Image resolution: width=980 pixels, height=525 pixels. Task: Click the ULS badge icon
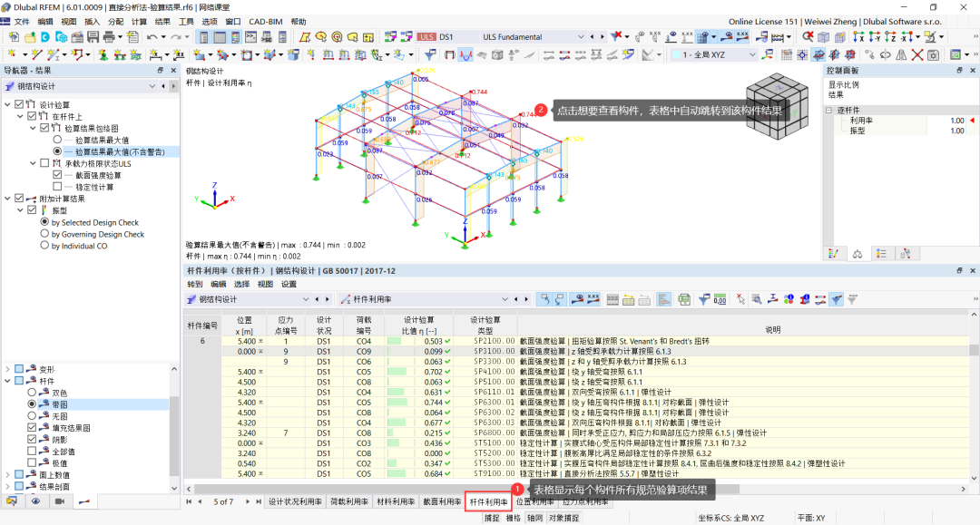click(x=426, y=37)
